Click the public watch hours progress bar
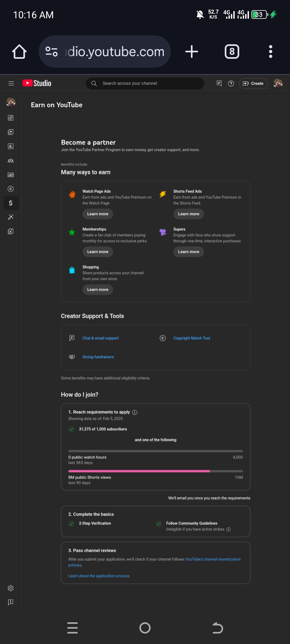The width and height of the screenshot is (290, 644). click(155, 451)
